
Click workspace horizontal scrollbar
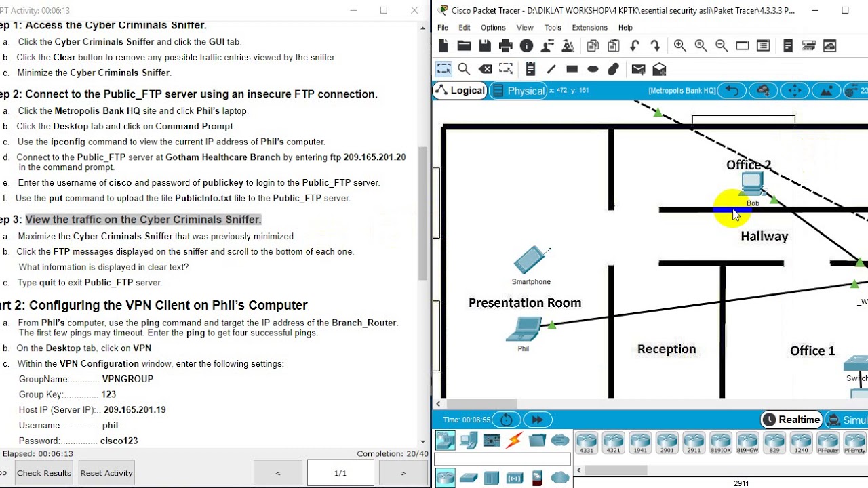[x=482, y=404]
